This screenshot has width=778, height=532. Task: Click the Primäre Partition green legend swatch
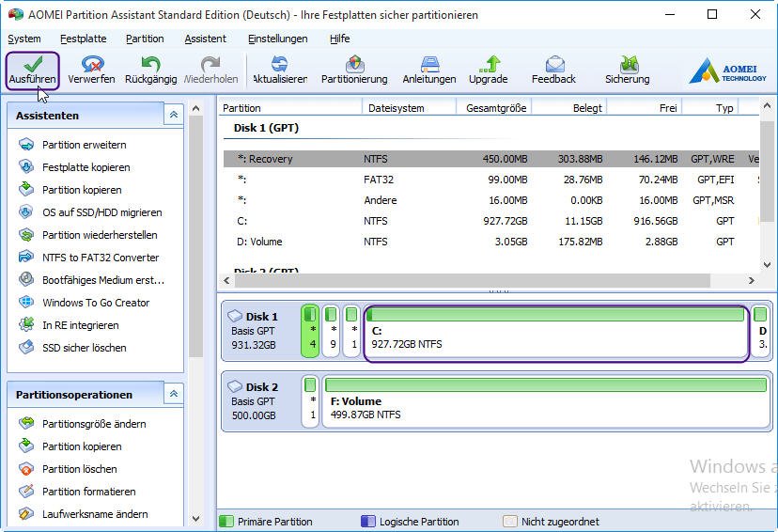click(226, 521)
